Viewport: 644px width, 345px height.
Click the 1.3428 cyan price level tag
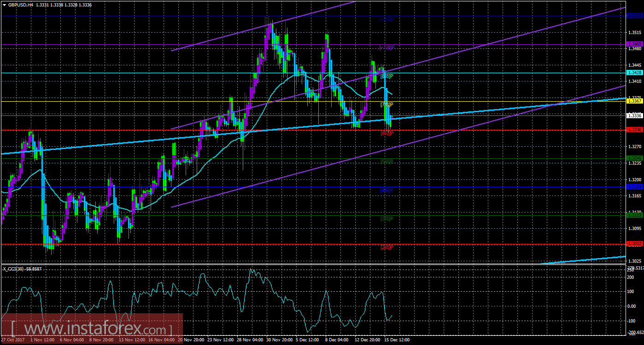tap(634, 73)
